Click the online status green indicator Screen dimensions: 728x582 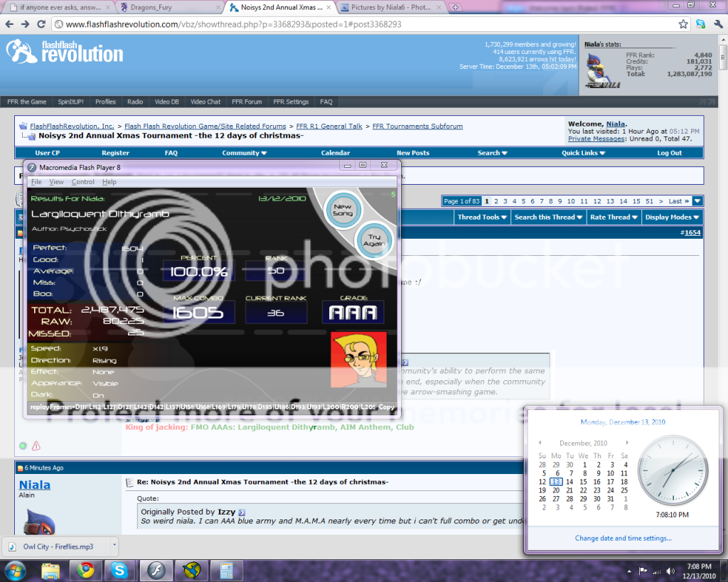[23, 446]
